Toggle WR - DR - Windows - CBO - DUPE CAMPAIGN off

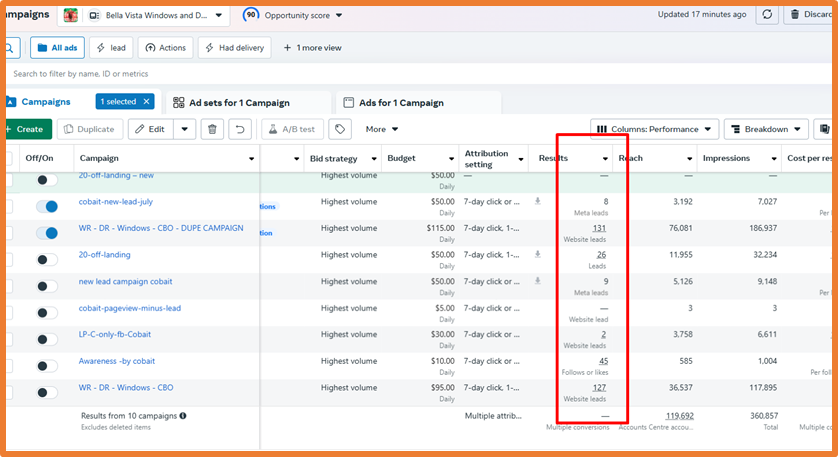[x=47, y=233]
